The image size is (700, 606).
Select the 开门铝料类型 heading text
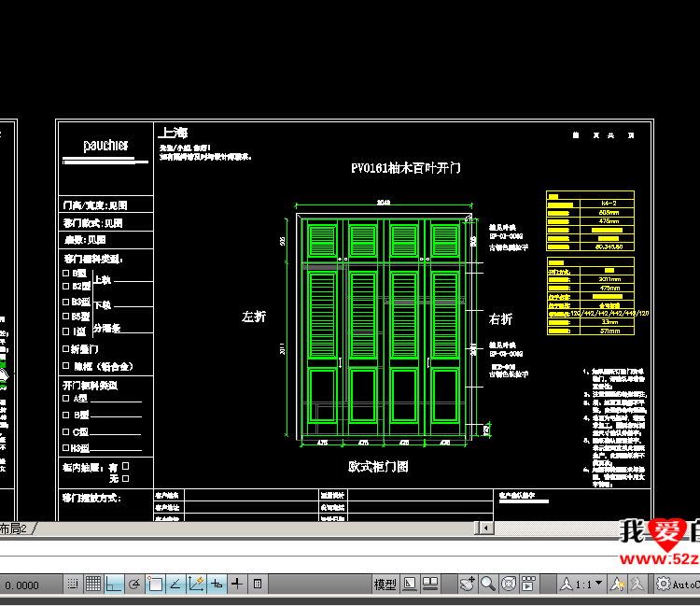coord(90,386)
